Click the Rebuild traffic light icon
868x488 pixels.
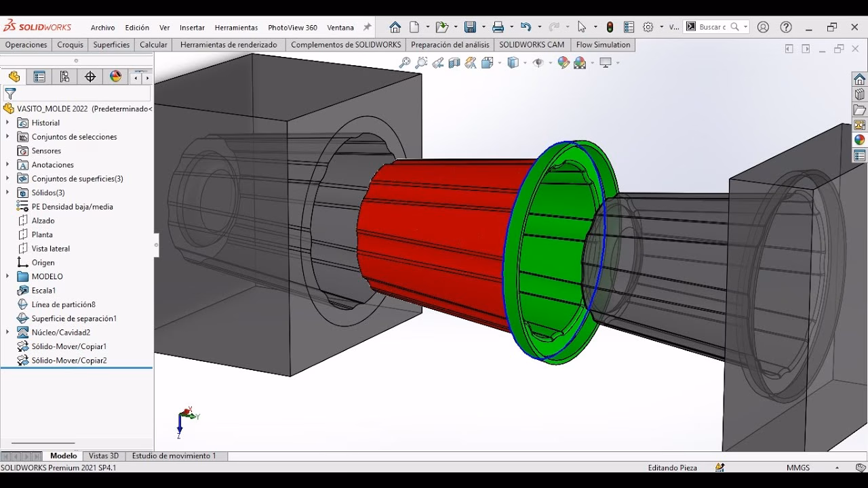point(610,27)
